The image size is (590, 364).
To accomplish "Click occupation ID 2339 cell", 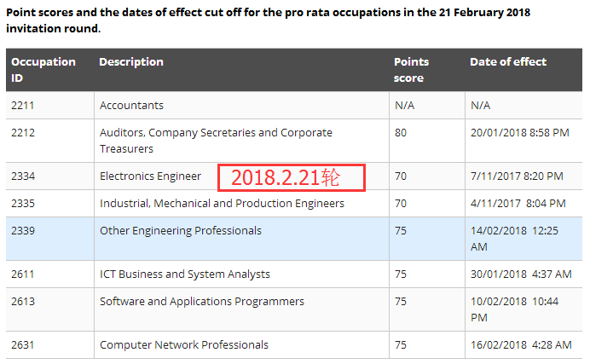I will click(x=25, y=231).
